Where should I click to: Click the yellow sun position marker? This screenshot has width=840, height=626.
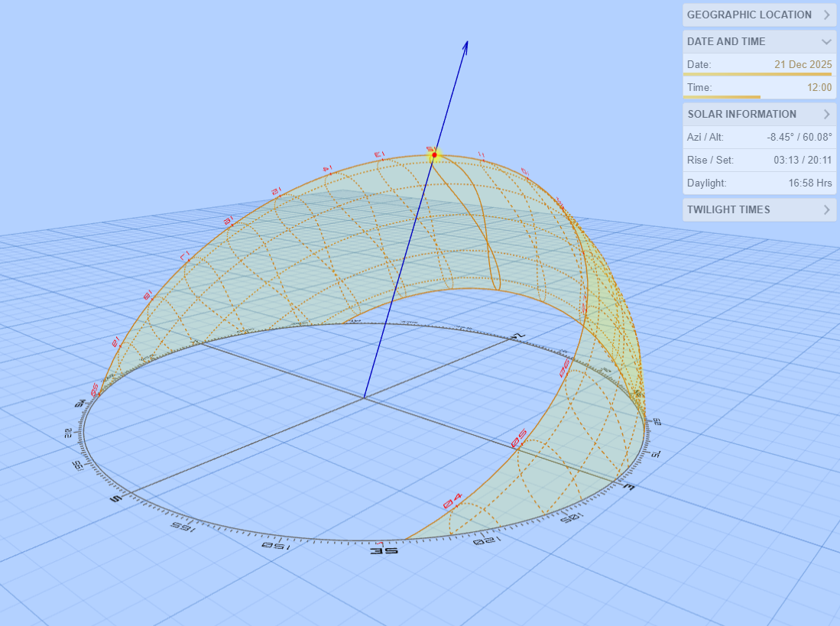[434, 155]
